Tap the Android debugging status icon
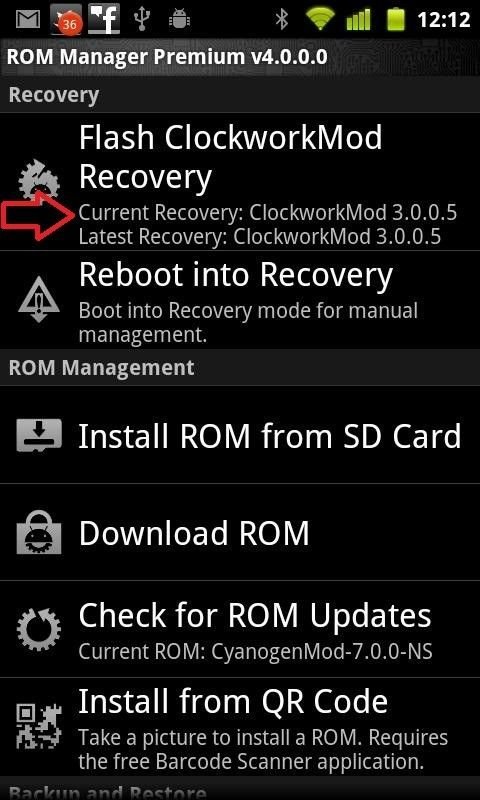The width and height of the screenshot is (480, 800). tap(178, 19)
